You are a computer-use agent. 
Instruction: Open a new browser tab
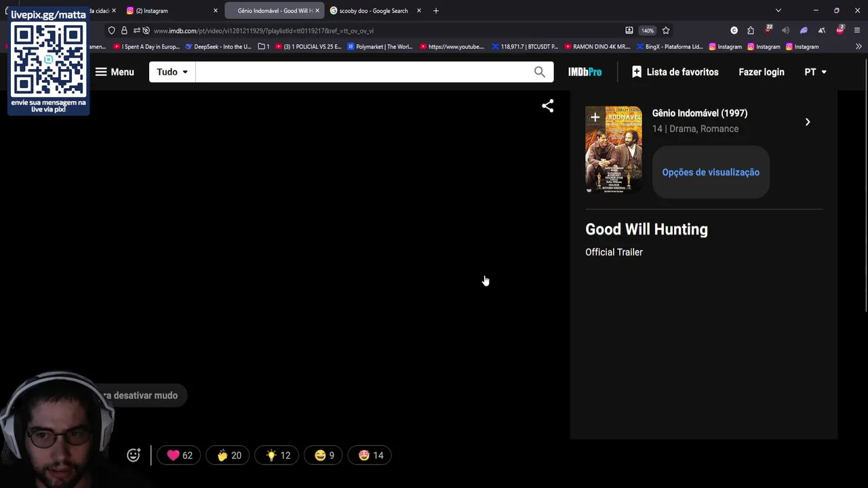point(436,11)
